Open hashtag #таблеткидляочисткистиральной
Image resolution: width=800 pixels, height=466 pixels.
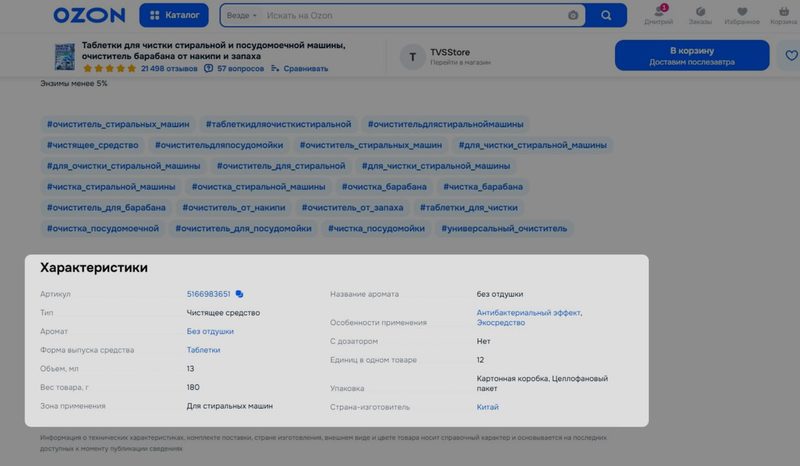coord(279,124)
